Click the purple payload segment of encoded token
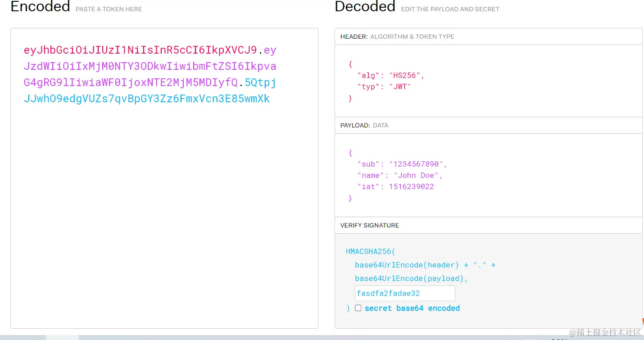 coord(150,67)
